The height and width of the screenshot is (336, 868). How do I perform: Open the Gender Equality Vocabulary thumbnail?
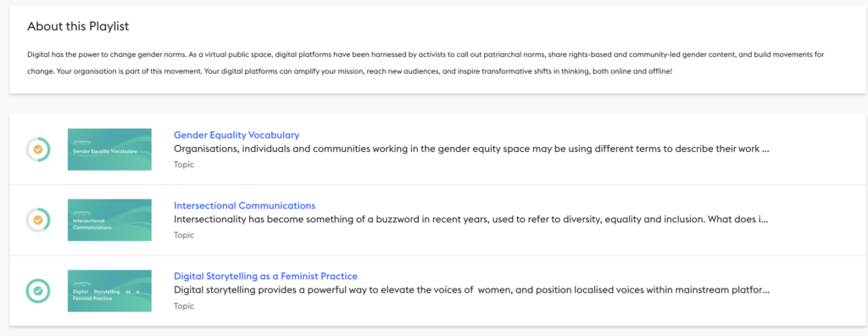tap(109, 149)
